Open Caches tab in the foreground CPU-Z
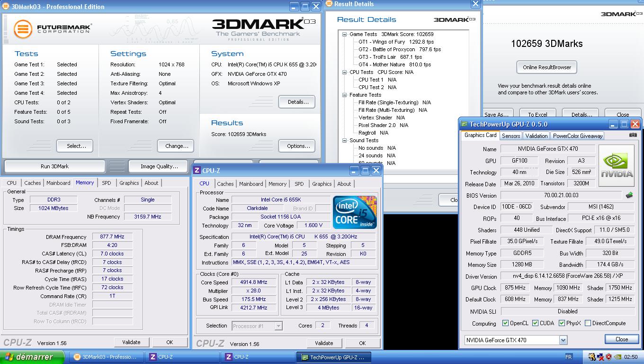Image resolution: width=644 pixels, height=364 pixels. click(x=225, y=184)
